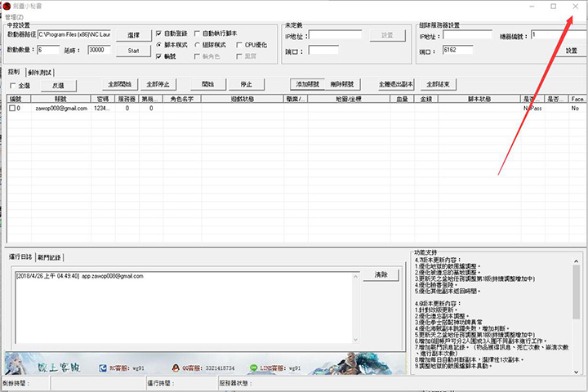Click the app icon in the title bar
Viewport: 588px width, 392px height.
(x=6, y=6)
